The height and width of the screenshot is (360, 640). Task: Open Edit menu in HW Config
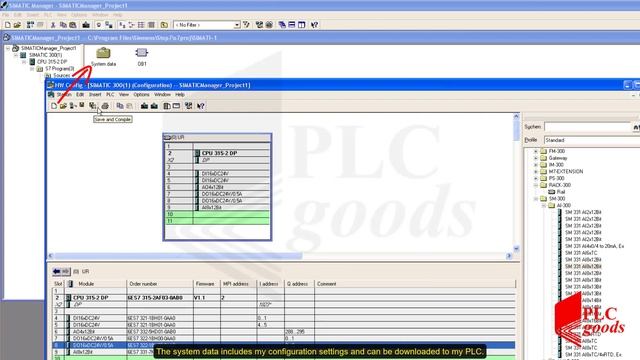pyautogui.click(x=80, y=95)
